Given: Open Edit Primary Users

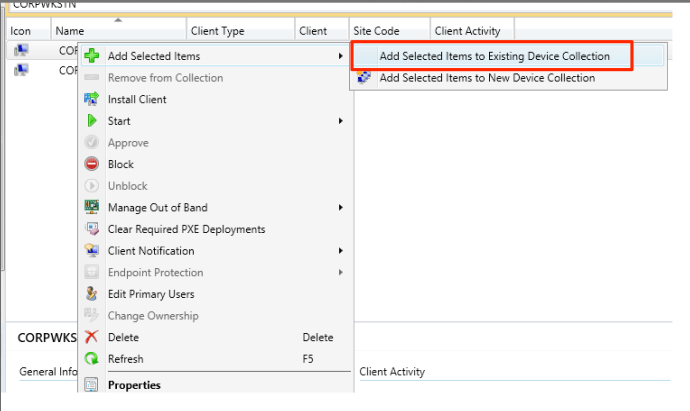Looking at the screenshot, I should 215,294.
